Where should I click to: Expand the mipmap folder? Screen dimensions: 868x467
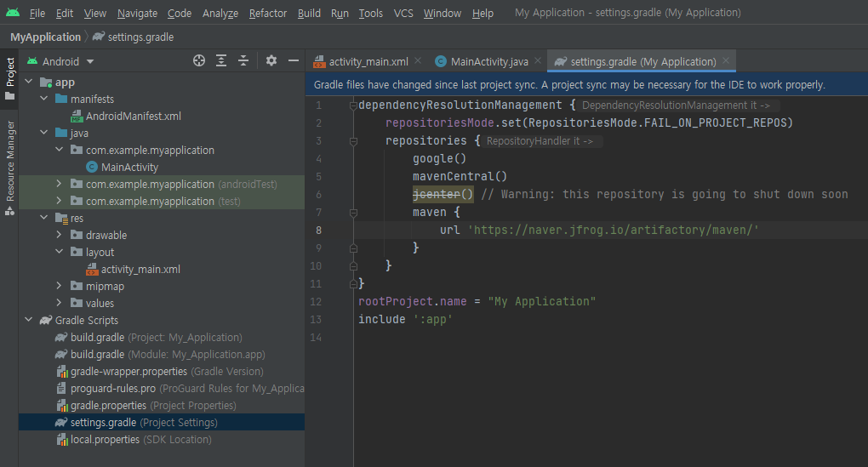click(x=60, y=286)
